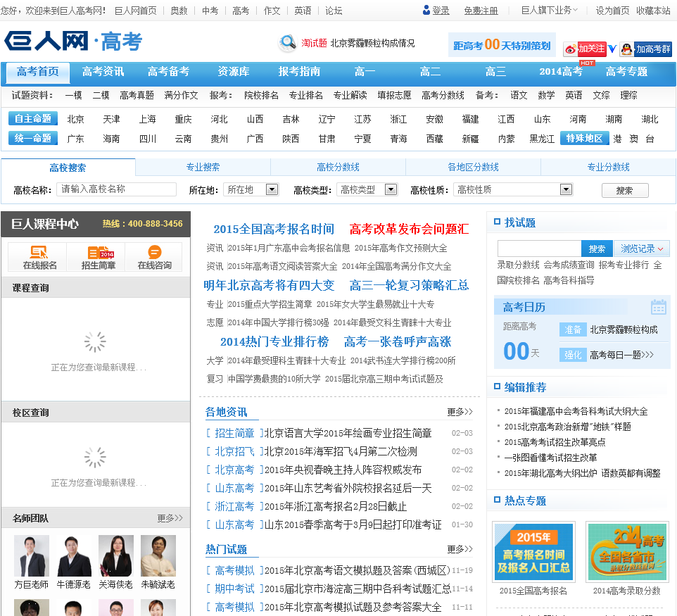677x616 pixels.
Task: Click 更多>> beside 各地资讯
Action: (x=460, y=412)
